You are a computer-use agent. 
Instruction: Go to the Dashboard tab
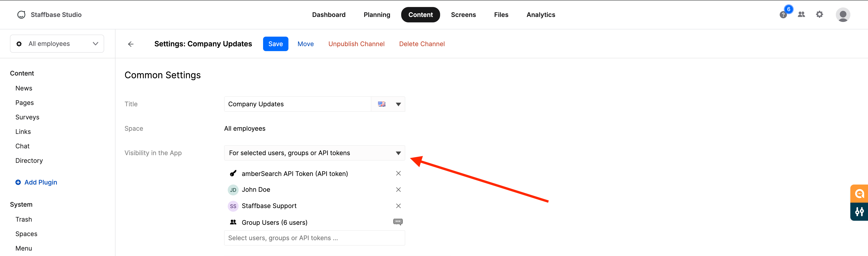[328, 15]
